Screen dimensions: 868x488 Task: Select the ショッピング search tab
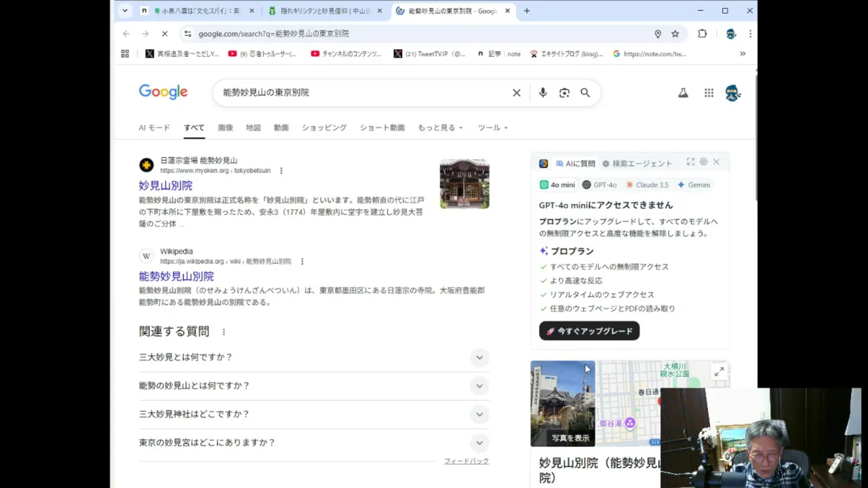tap(324, 127)
